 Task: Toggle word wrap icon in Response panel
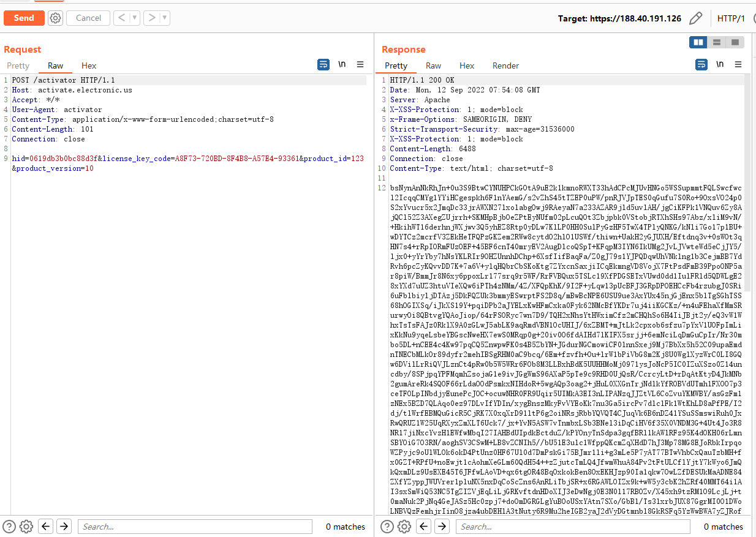[701, 64]
